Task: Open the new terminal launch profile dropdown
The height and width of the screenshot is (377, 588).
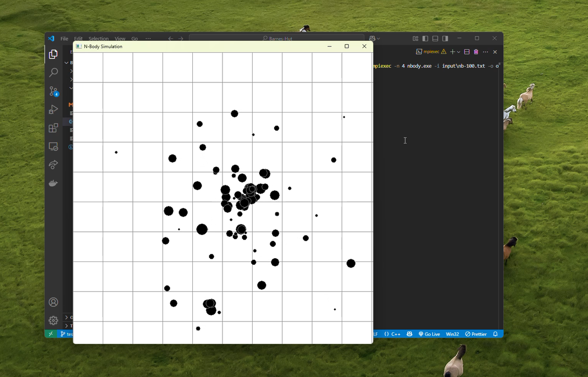Action: [459, 52]
